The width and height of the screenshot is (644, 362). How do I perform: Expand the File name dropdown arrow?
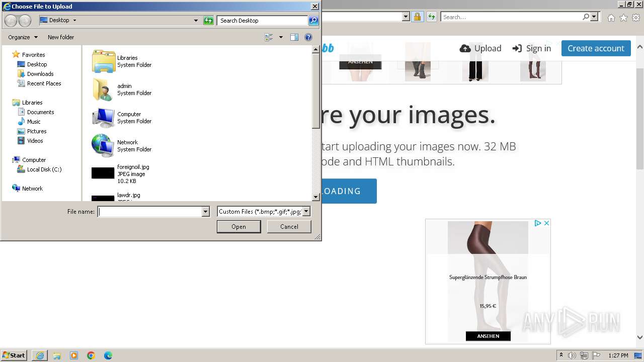tap(205, 212)
